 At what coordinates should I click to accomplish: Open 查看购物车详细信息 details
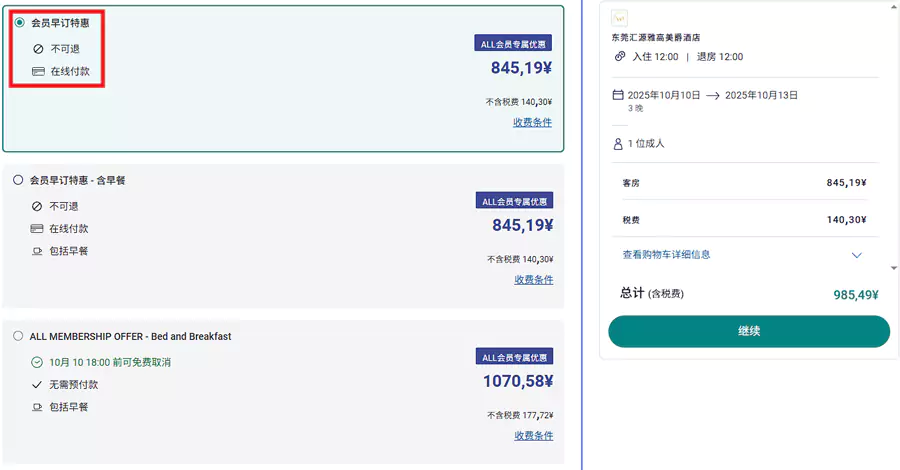click(666, 255)
